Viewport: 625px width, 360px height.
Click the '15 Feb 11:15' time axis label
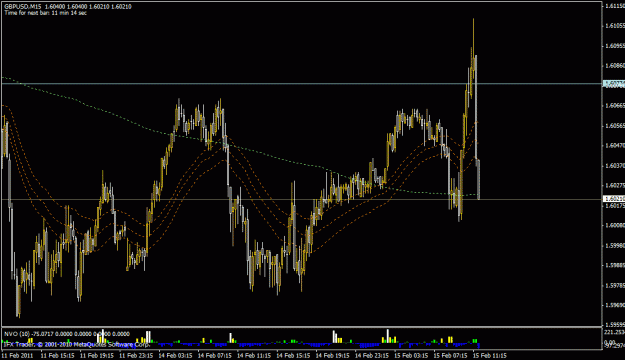490,355
